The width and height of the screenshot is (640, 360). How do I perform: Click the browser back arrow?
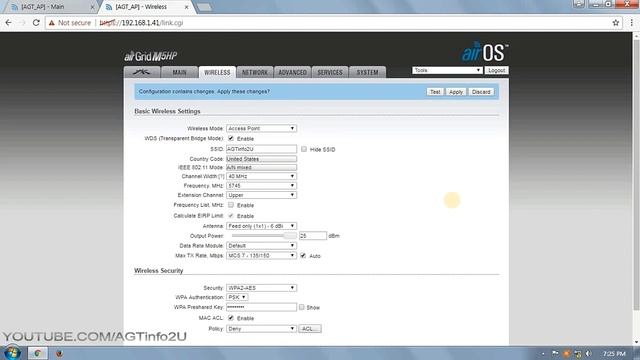pyautogui.click(x=9, y=23)
